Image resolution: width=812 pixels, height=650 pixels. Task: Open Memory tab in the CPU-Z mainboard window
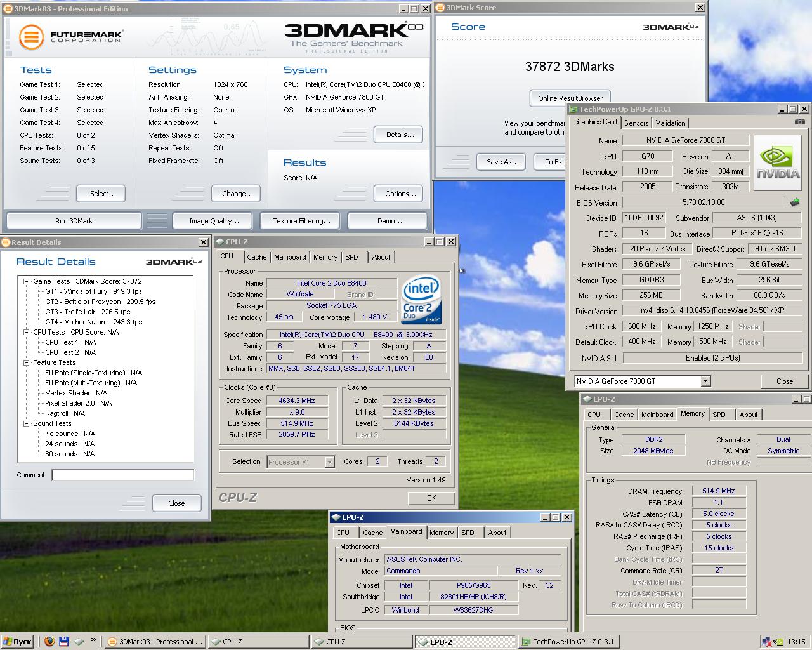pos(442,533)
